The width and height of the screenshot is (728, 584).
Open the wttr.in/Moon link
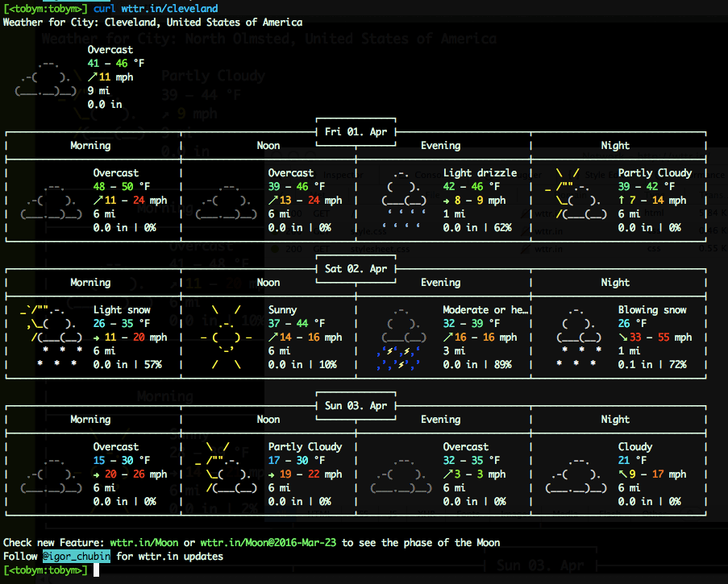(x=144, y=543)
